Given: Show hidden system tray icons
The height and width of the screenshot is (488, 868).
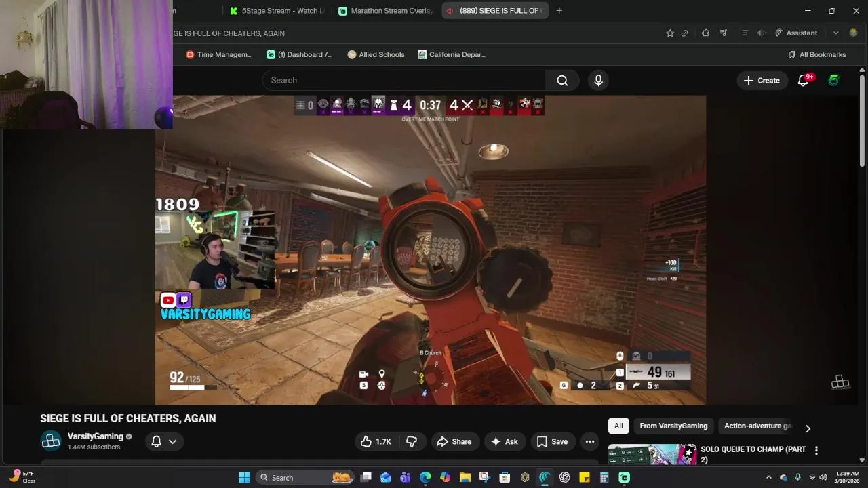Looking at the screenshot, I should click(x=768, y=477).
